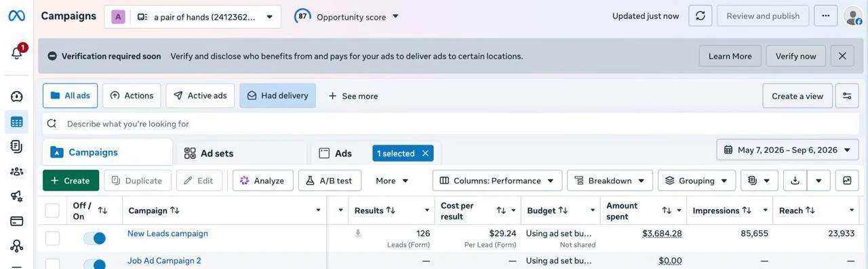Select the Campaigns table icon in sidebar
The width and height of the screenshot is (868, 269).
tap(17, 122)
